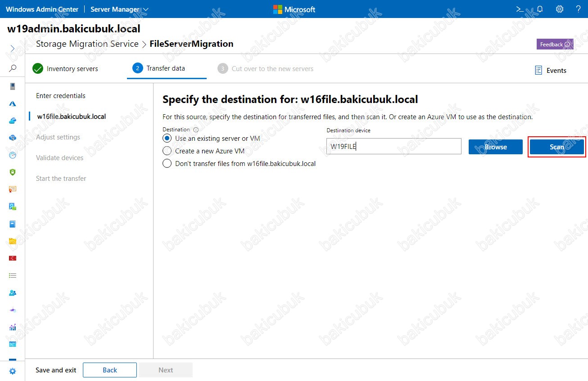588x381 pixels.
Task: Open Local users and groups icon
Action: click(13, 293)
